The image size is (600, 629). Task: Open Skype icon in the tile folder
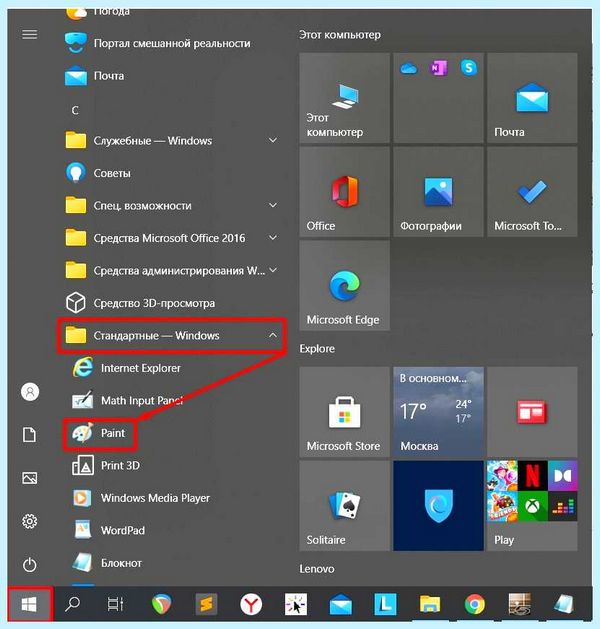469,68
